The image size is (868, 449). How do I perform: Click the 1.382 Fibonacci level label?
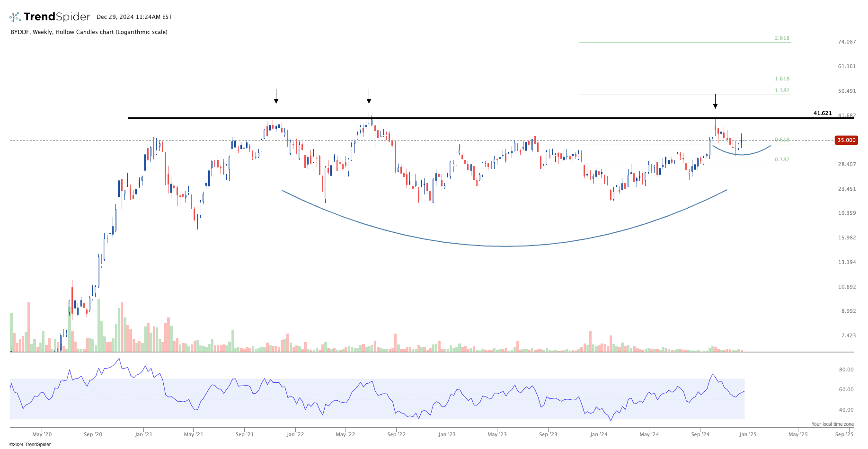[x=782, y=90]
